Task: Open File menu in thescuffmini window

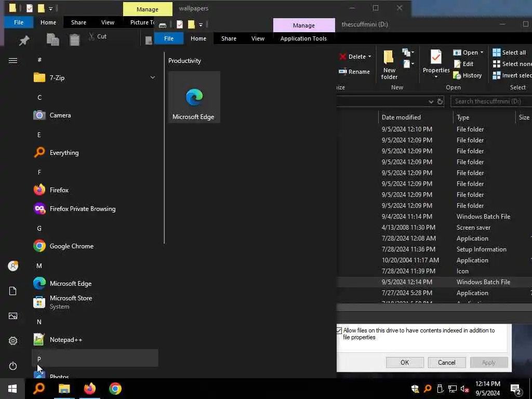Action: point(169,38)
